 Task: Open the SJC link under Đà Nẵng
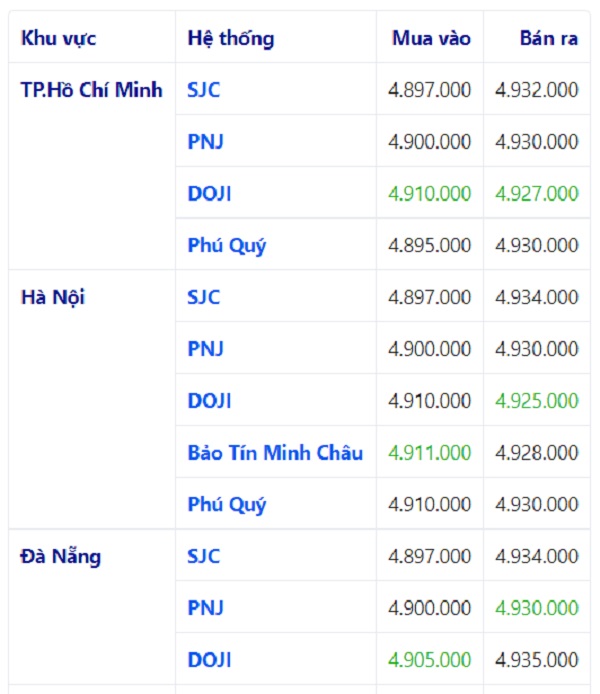[x=204, y=557]
